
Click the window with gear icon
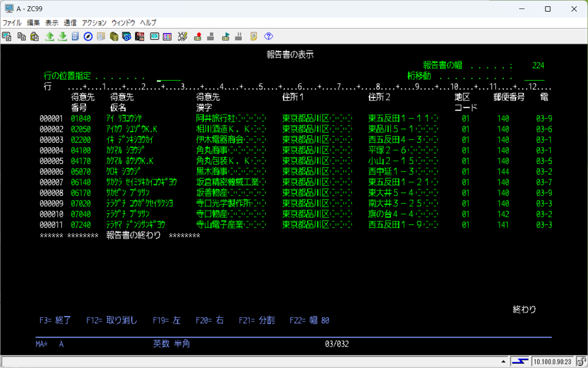[127, 36]
